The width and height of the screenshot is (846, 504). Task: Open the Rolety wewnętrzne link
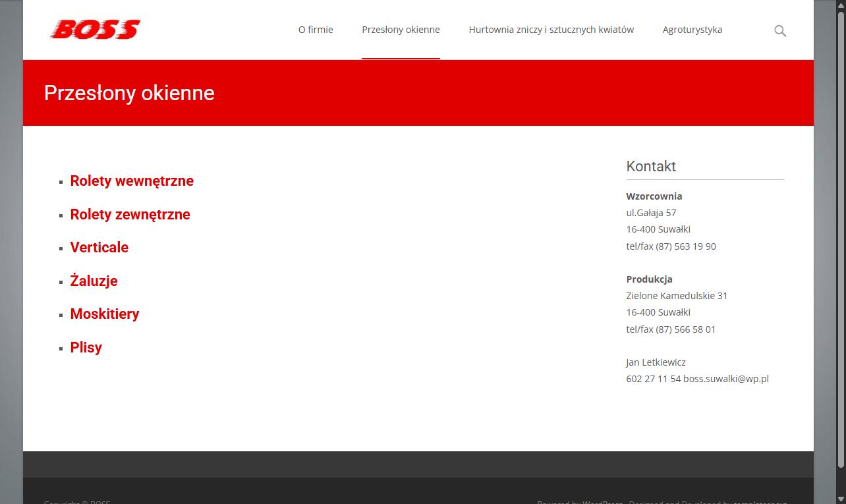(132, 181)
